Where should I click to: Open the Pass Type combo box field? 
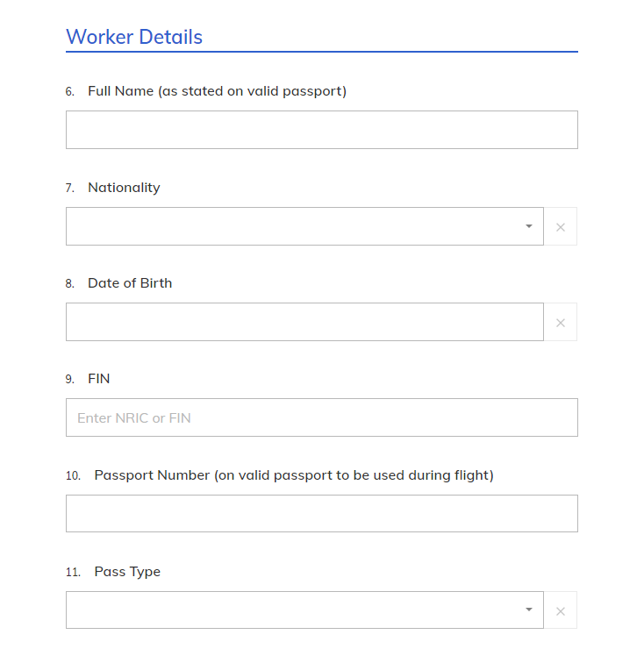[294, 610]
